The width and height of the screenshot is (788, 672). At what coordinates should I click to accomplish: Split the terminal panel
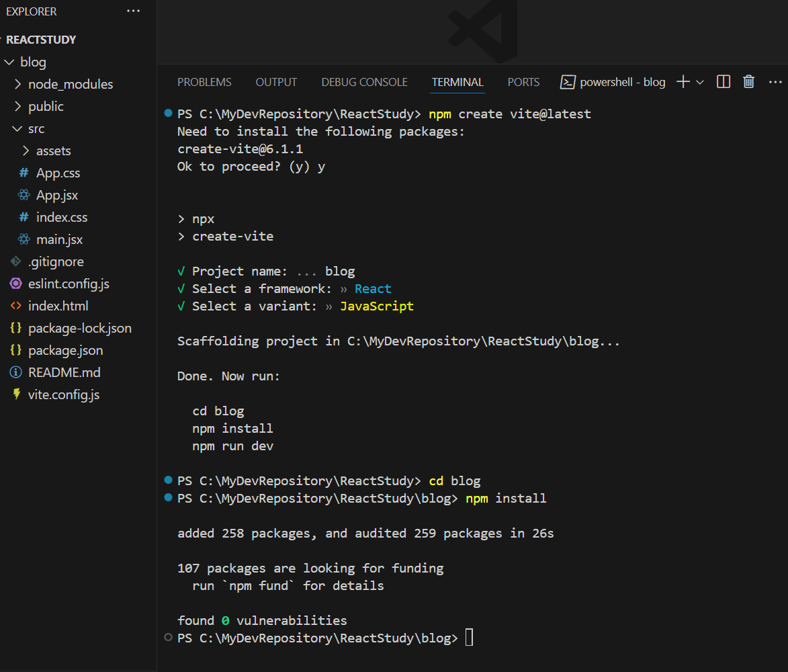(x=723, y=81)
